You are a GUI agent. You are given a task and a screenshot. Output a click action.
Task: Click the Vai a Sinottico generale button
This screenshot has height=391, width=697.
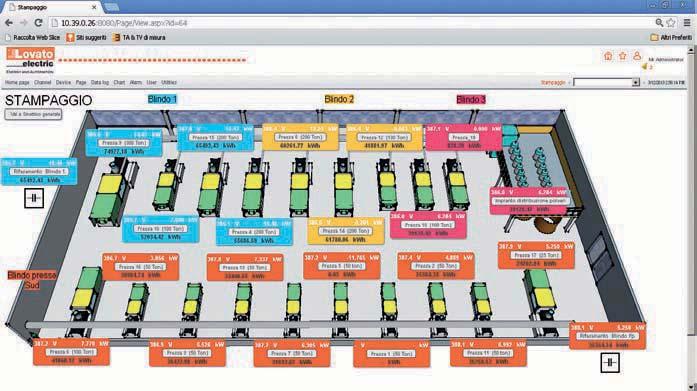pyautogui.click(x=33, y=115)
